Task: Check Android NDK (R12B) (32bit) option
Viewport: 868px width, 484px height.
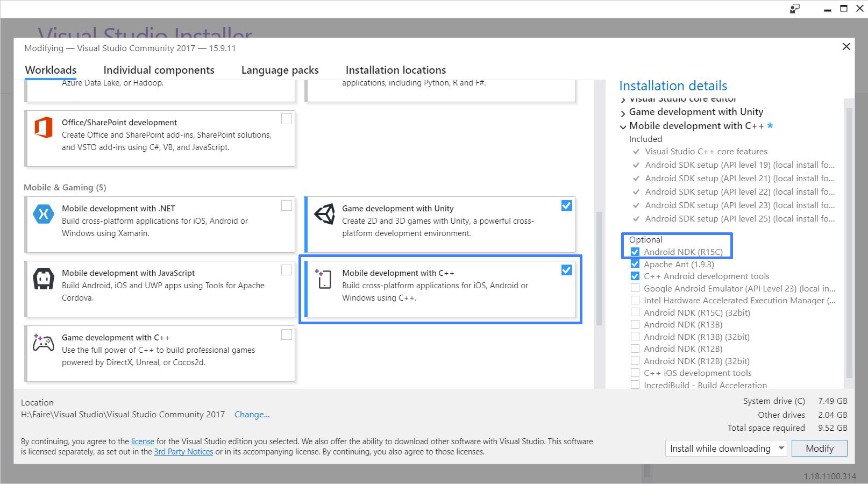Action: (635, 361)
